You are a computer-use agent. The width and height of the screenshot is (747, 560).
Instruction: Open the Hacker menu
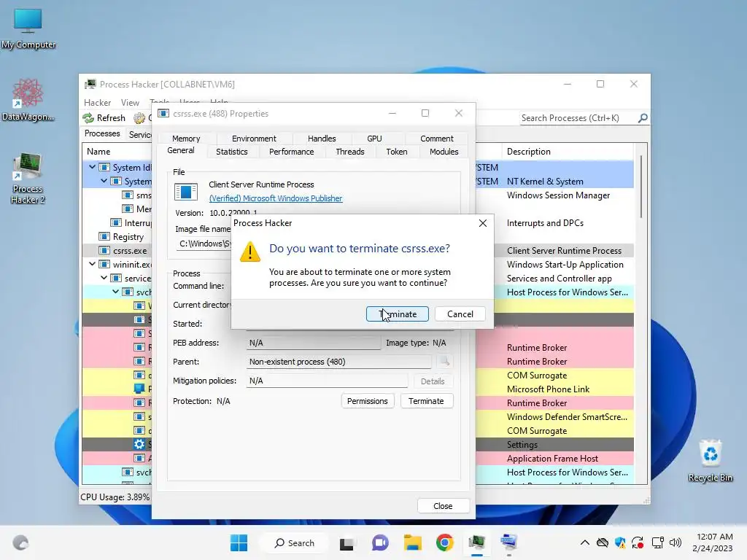(97, 102)
